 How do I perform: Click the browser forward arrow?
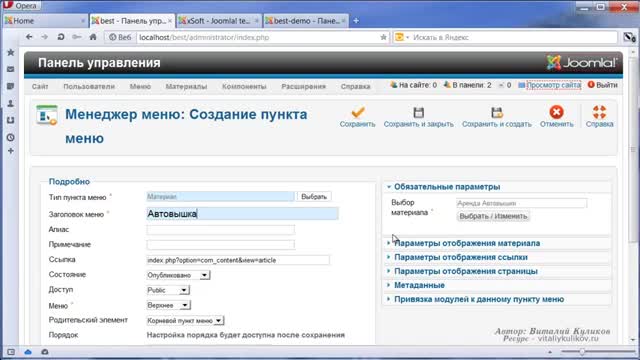[44, 37]
